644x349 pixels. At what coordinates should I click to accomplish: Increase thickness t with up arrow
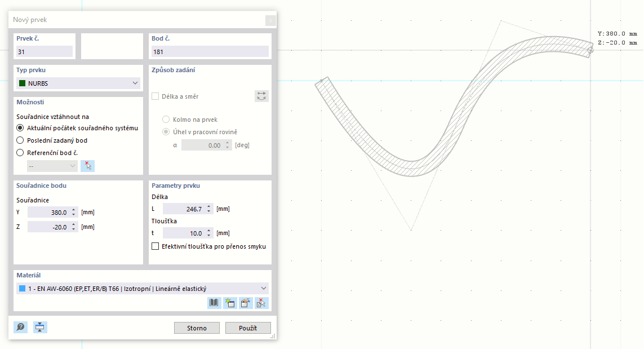click(x=208, y=231)
